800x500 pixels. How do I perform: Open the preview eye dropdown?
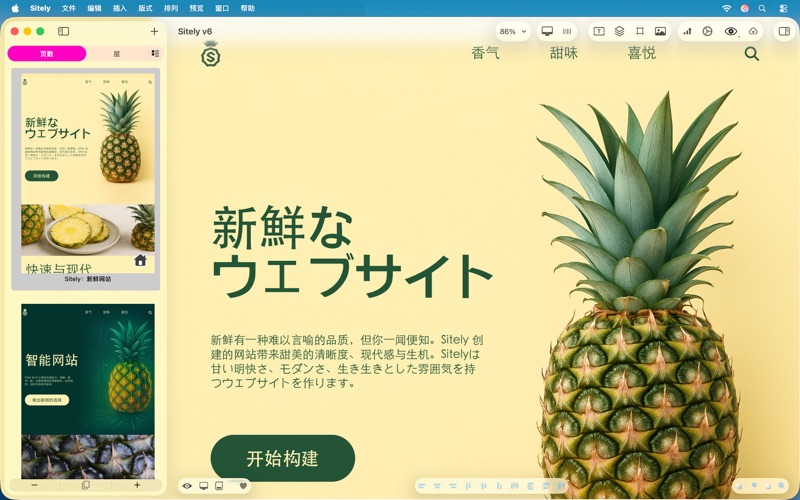tap(731, 32)
